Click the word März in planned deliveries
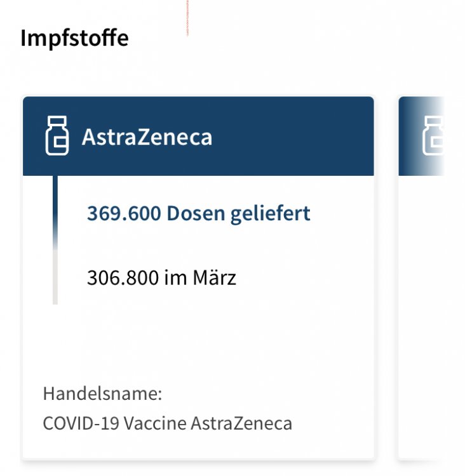 [x=215, y=277]
